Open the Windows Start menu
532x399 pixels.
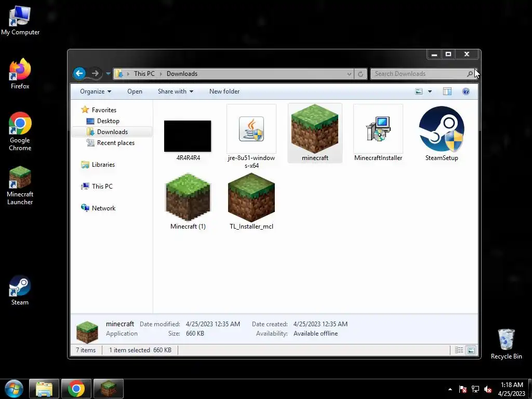click(14, 389)
